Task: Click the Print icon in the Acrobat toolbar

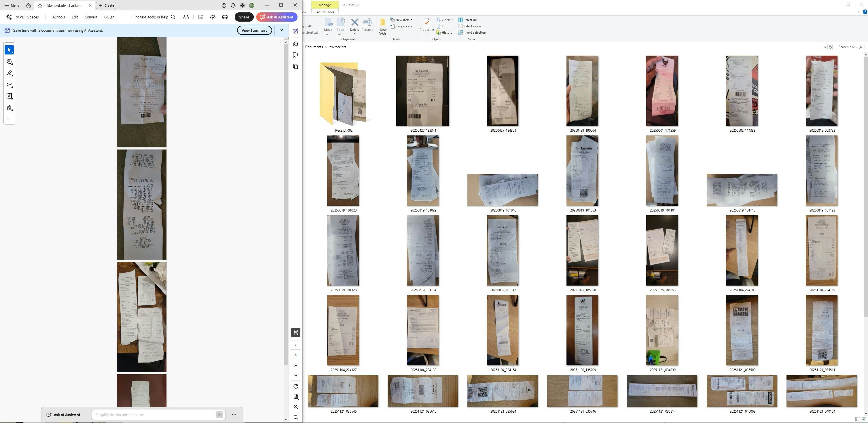Action: click(x=225, y=17)
